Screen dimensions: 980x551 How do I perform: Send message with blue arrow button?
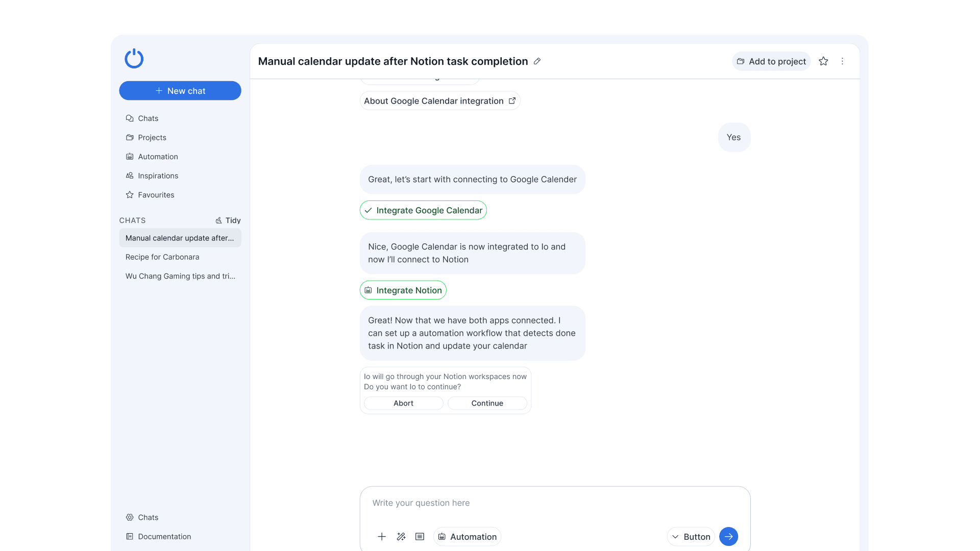[728, 536]
